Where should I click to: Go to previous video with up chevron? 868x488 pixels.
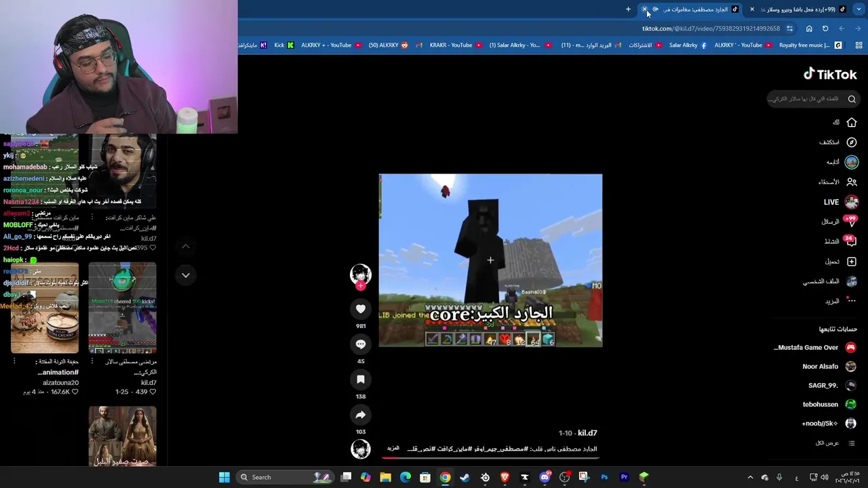pyautogui.click(x=186, y=247)
